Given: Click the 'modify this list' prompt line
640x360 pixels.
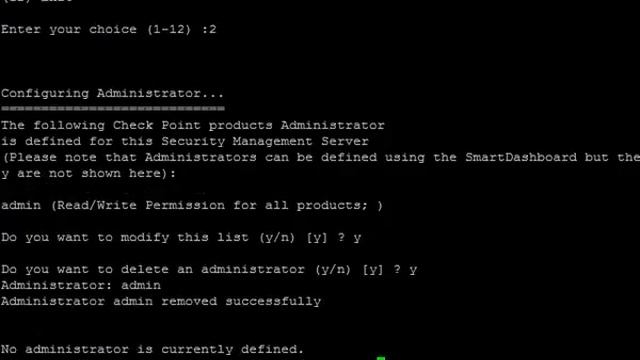Looking at the screenshot, I should click(181, 238).
